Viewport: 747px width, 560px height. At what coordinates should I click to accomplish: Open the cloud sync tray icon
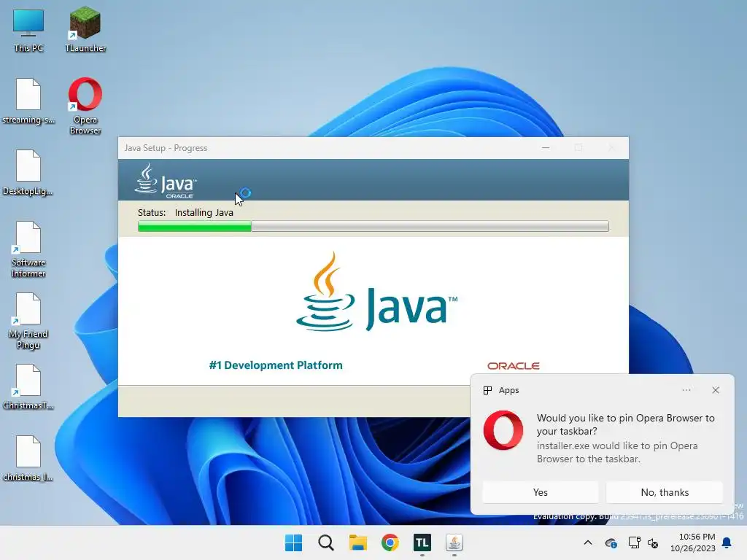tap(611, 542)
